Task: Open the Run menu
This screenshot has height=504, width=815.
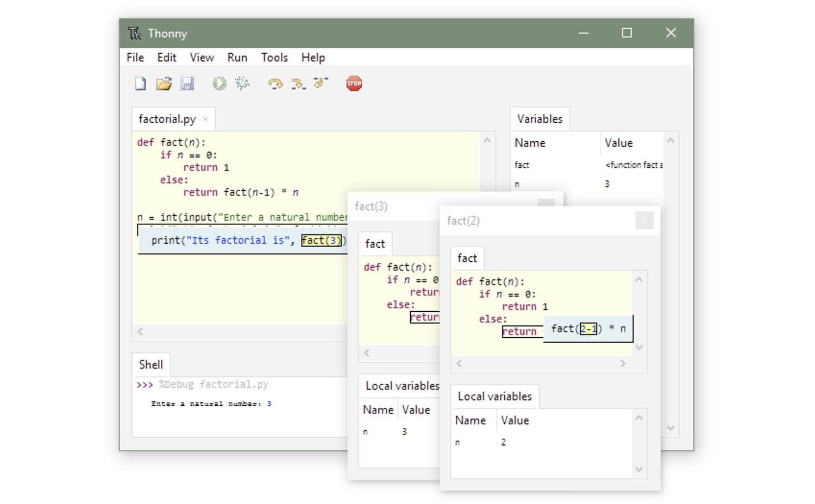Action: 237,58
